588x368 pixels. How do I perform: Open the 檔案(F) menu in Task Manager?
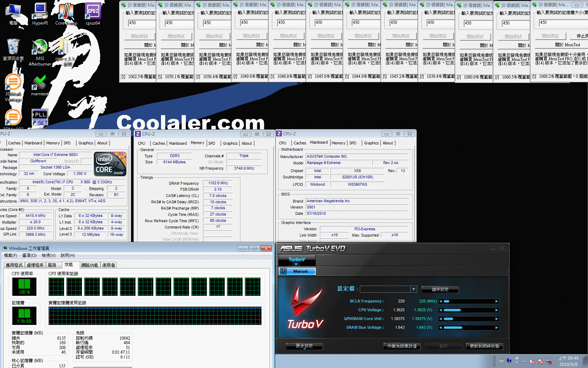(10, 255)
